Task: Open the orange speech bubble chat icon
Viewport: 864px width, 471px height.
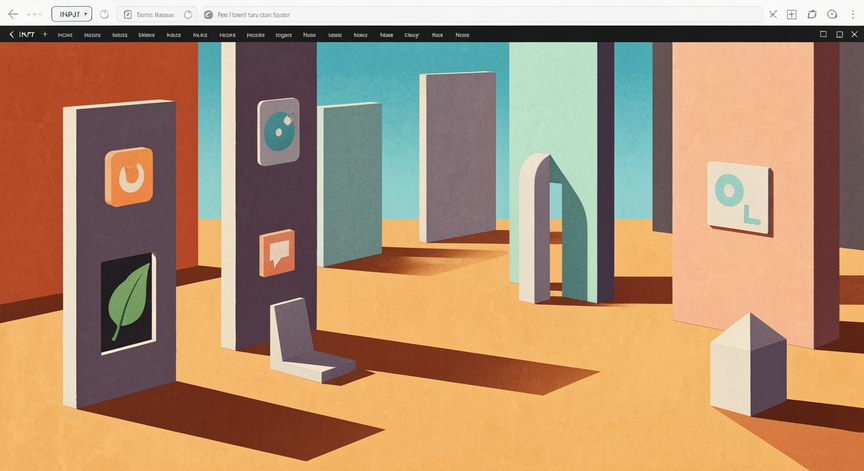Action: (x=277, y=253)
